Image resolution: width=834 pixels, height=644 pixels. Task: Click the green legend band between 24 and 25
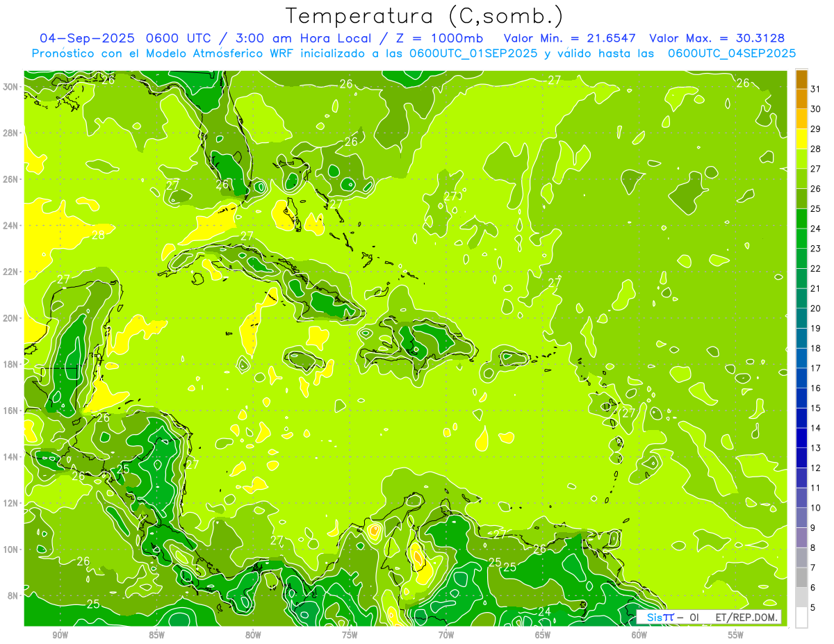tap(801, 219)
